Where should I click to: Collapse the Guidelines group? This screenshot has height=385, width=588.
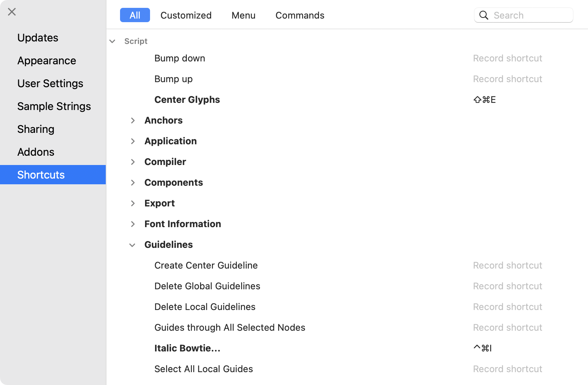[132, 245]
